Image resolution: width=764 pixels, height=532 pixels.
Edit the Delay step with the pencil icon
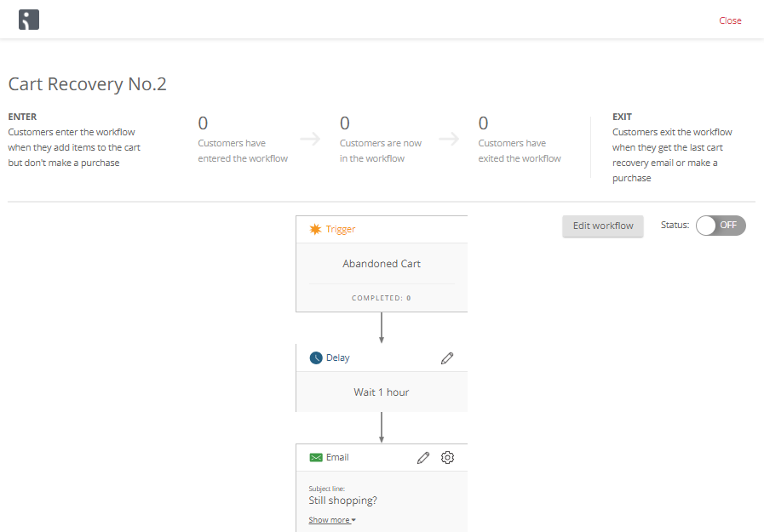[x=447, y=358]
